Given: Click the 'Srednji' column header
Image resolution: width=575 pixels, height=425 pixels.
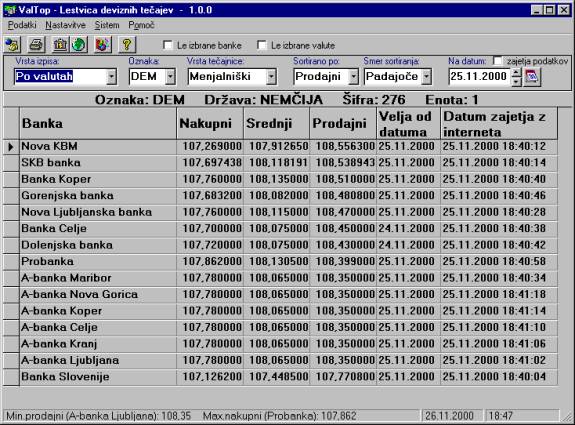Looking at the screenshot, I should (277, 123).
